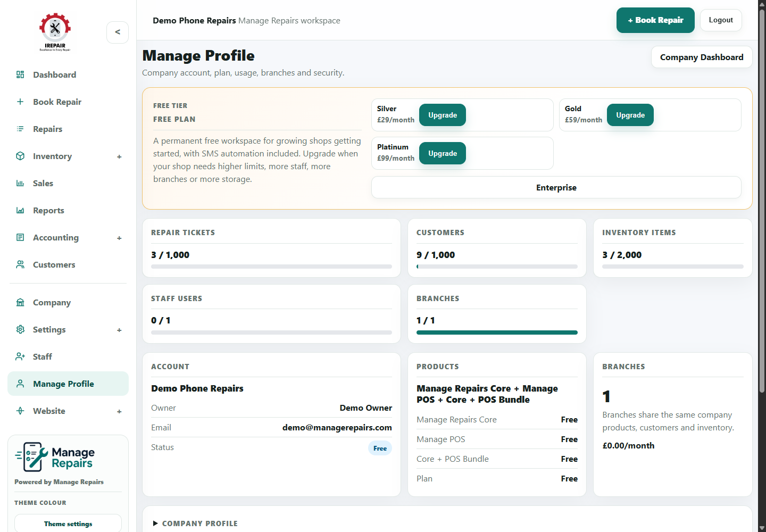
Task: Click the Customers people icon
Action: [x=20, y=264]
